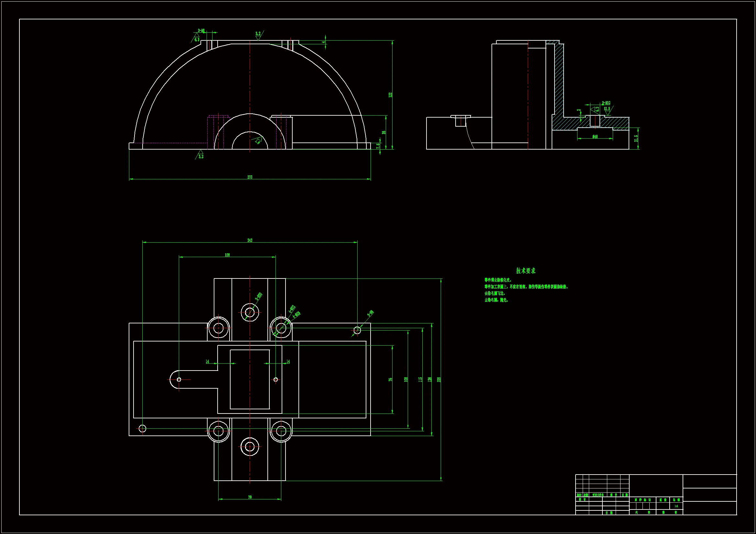Select the 240 dimension in plan view

(x=250, y=240)
